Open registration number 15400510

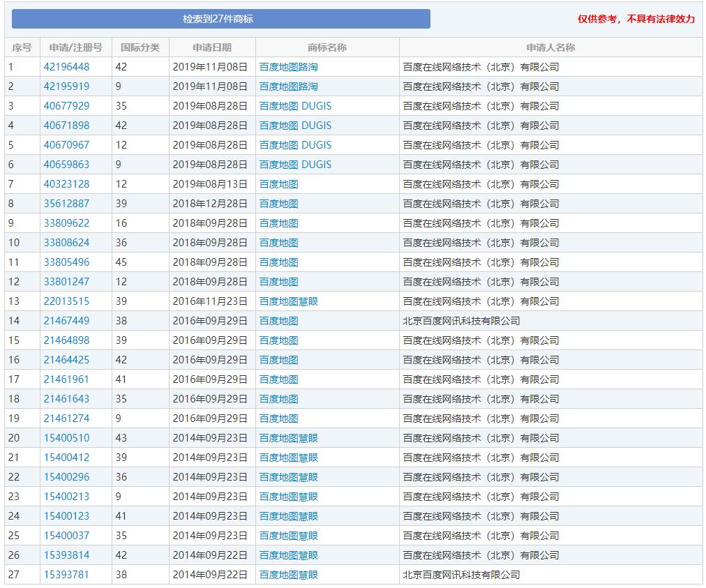[x=66, y=438]
